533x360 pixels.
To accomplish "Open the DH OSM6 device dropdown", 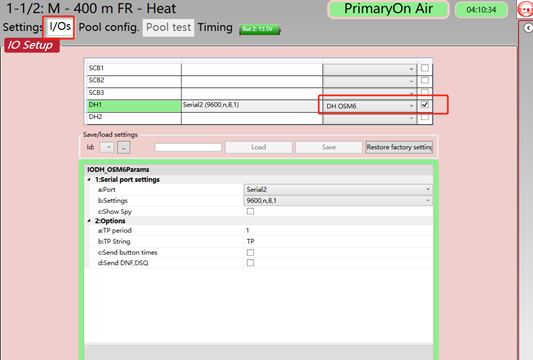I will [x=370, y=106].
